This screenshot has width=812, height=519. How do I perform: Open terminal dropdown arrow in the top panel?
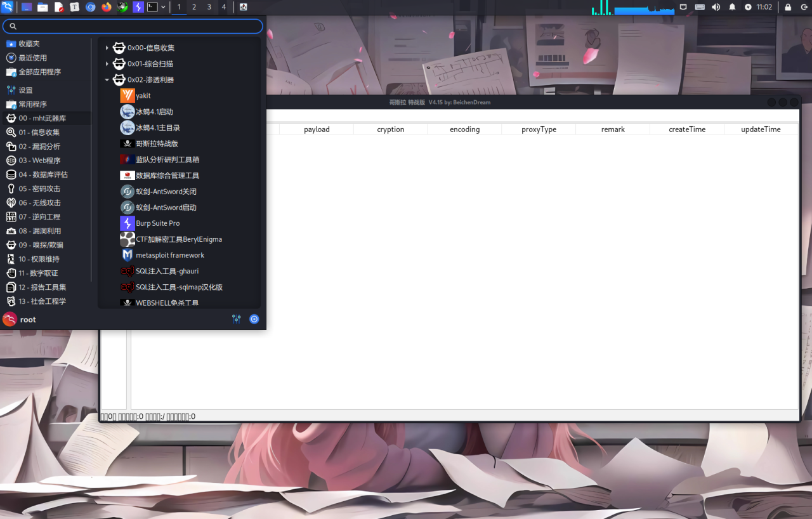164,7
